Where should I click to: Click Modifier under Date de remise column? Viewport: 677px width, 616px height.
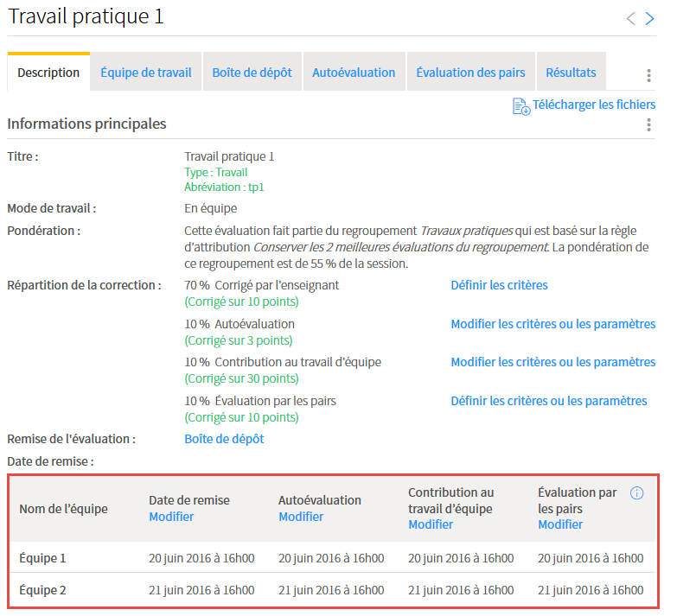point(171,517)
